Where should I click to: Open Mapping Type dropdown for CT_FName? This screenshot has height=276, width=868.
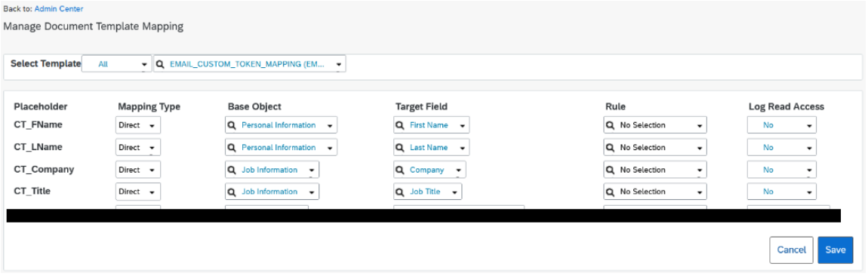[138, 125]
